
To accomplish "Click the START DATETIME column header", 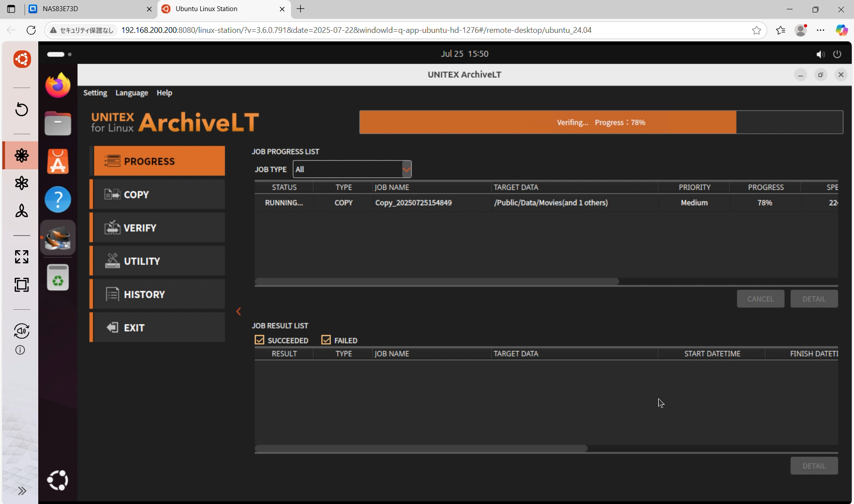I will pyautogui.click(x=712, y=353).
